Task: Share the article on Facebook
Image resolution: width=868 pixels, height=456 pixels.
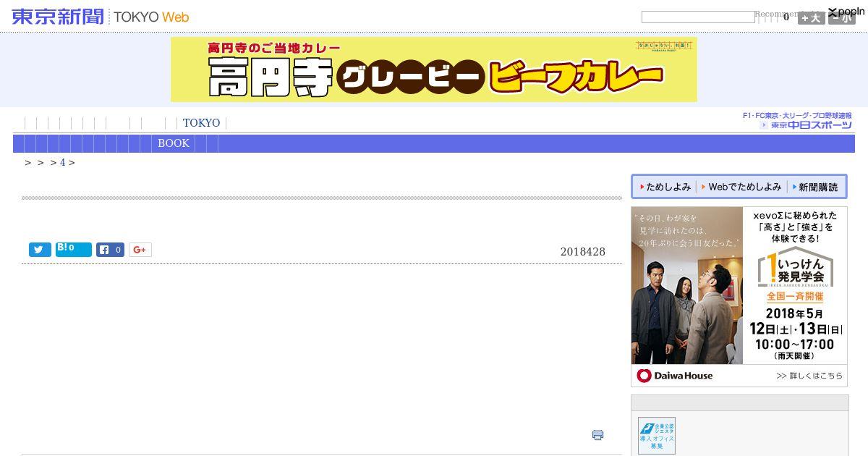Action: (x=110, y=250)
